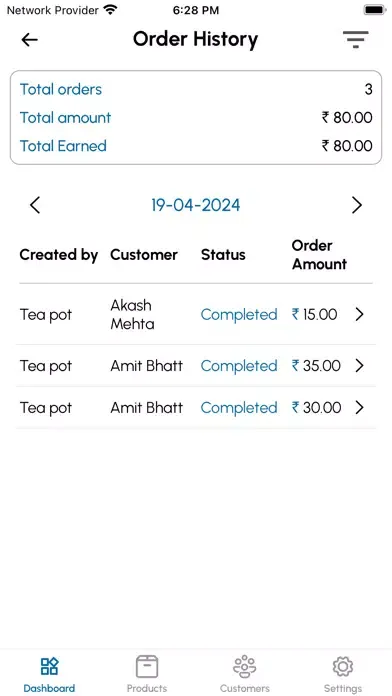Open Products box icon
Image resolution: width=392 pixels, height=696 pixels.
[147, 666]
